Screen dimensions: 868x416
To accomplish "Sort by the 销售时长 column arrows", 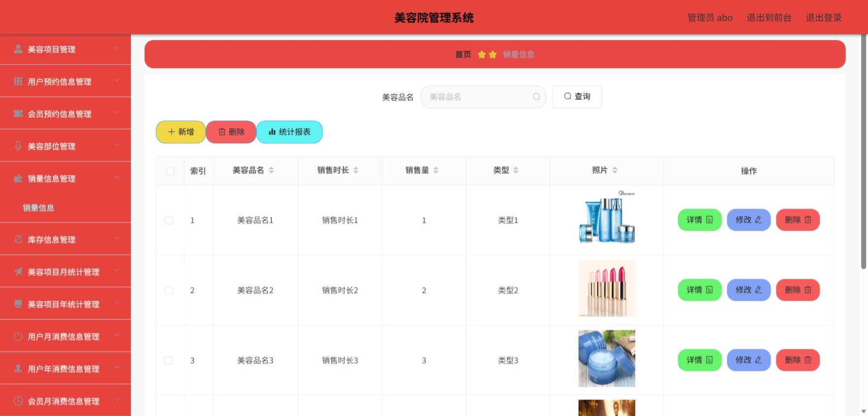I will (356, 170).
